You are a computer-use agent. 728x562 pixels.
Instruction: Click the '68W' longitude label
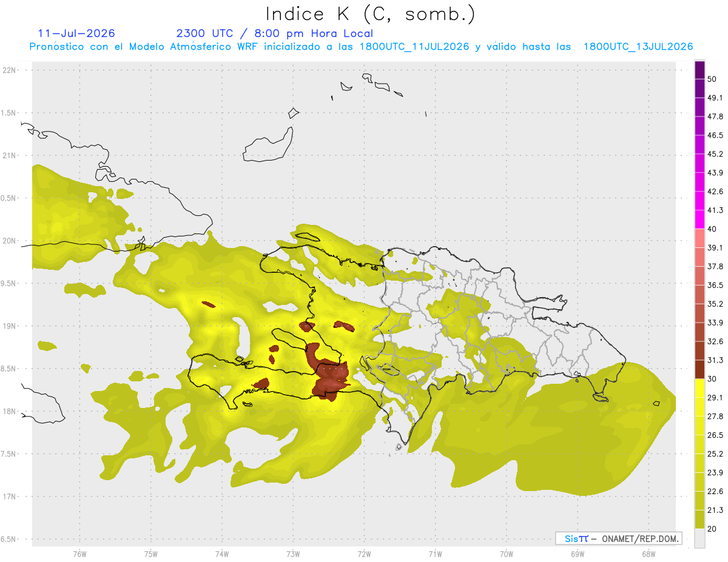[649, 554]
